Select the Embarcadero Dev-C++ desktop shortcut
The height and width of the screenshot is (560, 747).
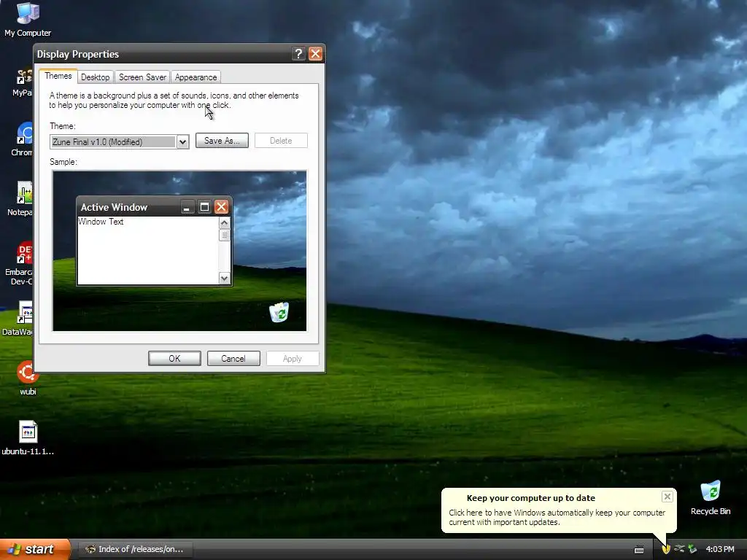click(x=20, y=263)
